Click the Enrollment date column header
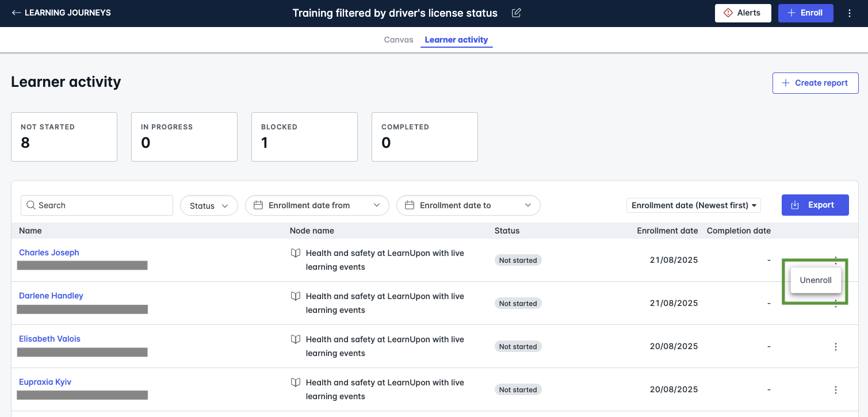 pos(667,231)
